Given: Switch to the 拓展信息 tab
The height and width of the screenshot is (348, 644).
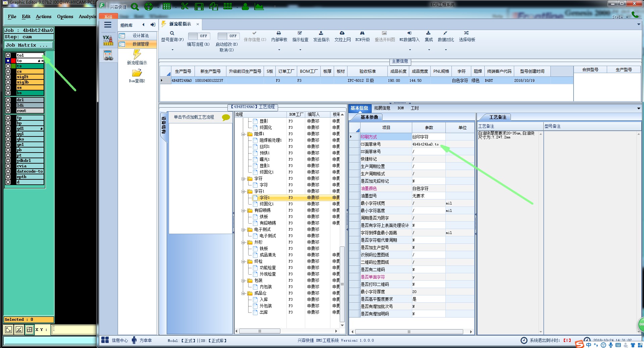Looking at the screenshot, I should [382, 108].
